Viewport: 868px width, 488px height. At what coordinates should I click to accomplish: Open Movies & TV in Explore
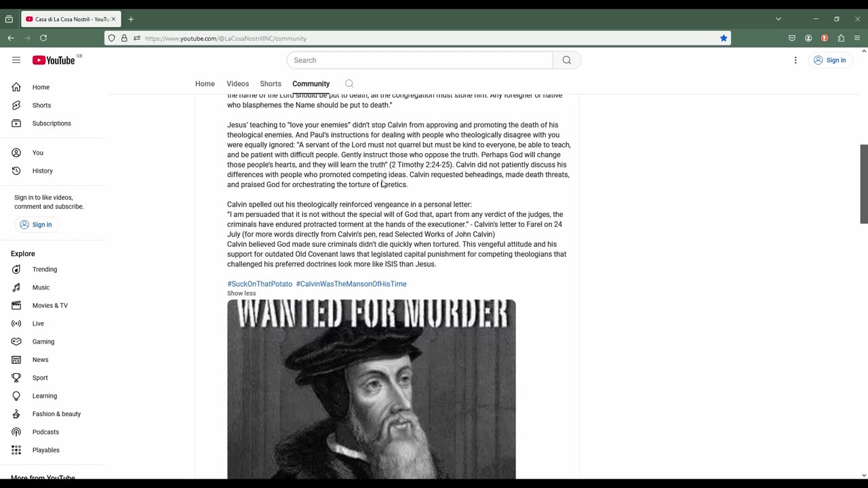click(x=50, y=306)
